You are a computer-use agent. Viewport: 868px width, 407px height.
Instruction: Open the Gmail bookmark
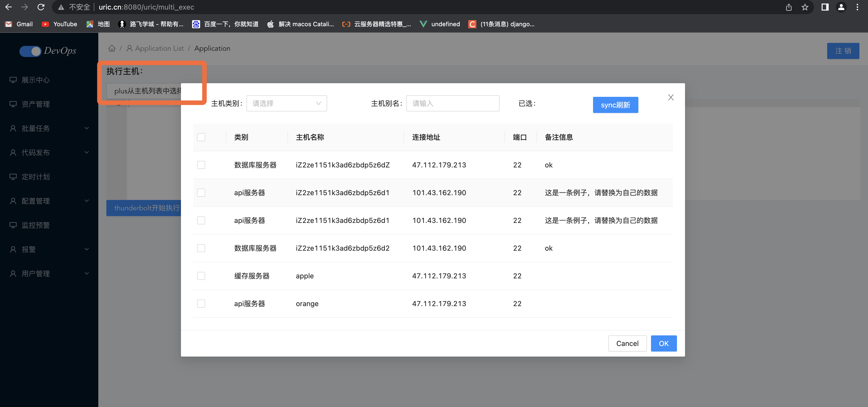click(x=19, y=24)
